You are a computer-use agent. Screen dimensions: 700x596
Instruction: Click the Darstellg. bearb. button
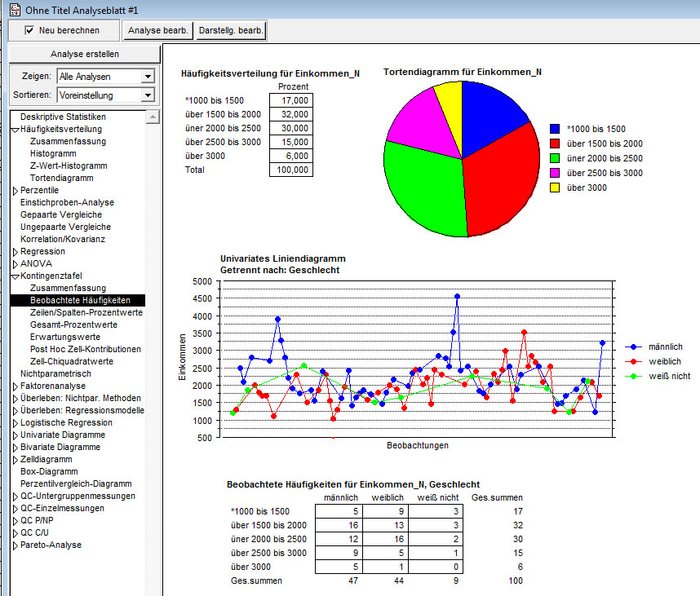231,30
